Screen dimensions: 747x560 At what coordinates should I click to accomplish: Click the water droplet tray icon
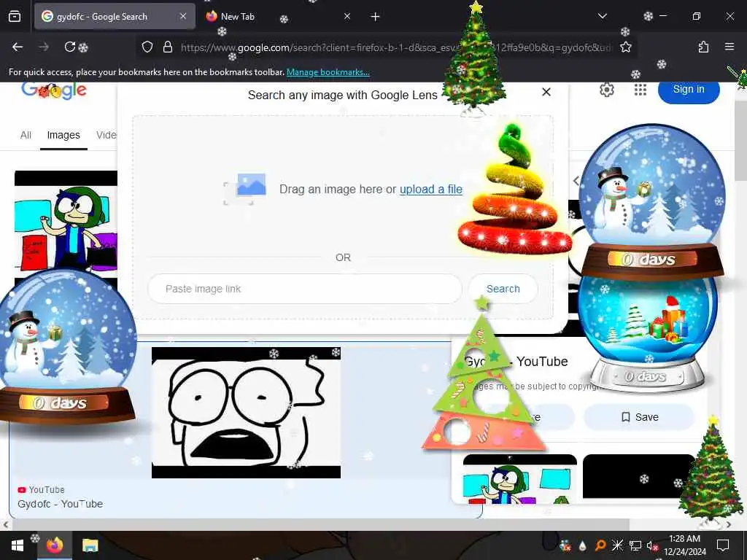tap(583, 546)
